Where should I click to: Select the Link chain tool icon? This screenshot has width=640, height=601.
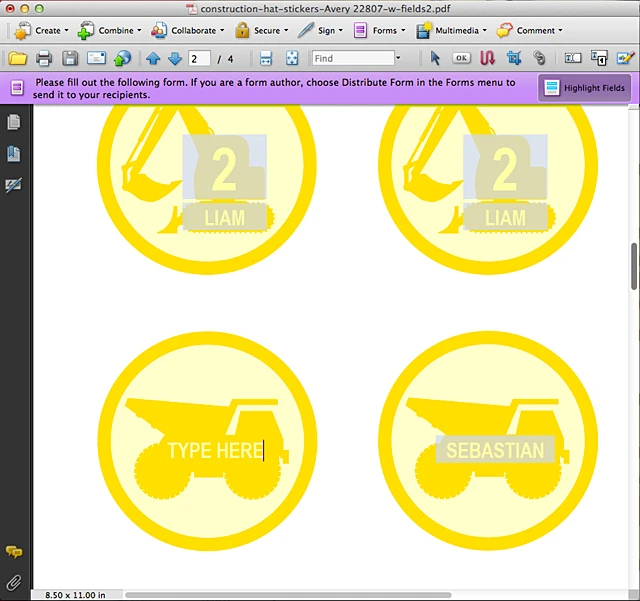[x=539, y=58]
